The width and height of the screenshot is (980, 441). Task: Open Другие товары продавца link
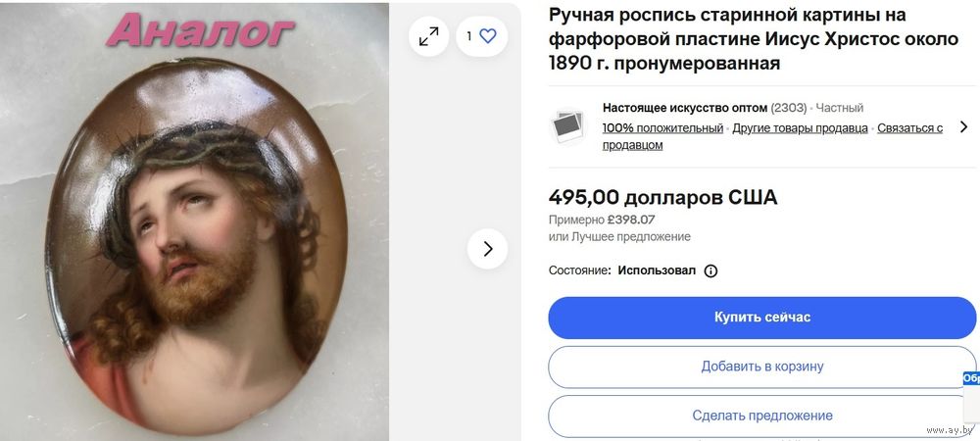tap(800, 128)
